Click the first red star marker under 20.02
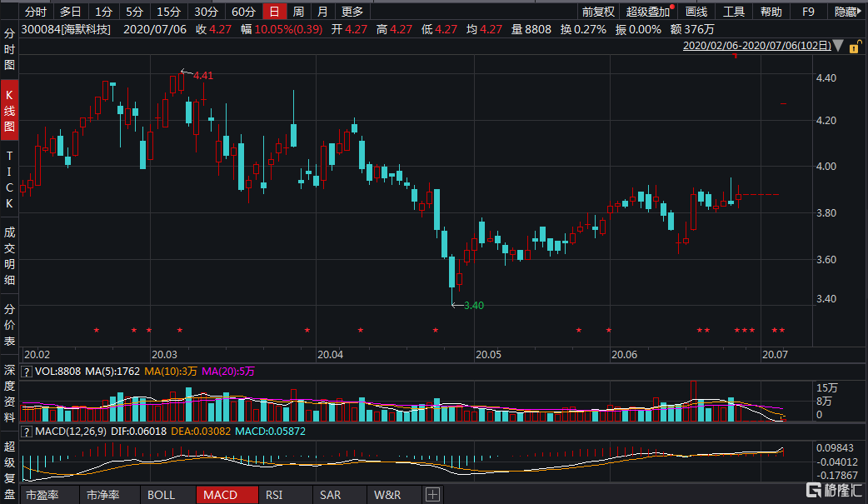 (x=97, y=332)
